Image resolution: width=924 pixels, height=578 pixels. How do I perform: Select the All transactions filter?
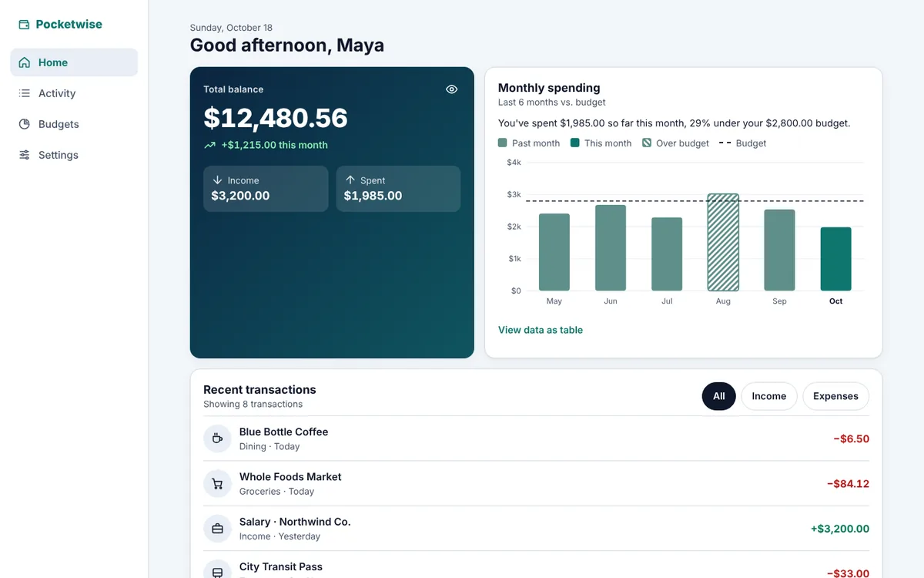pyautogui.click(x=718, y=396)
